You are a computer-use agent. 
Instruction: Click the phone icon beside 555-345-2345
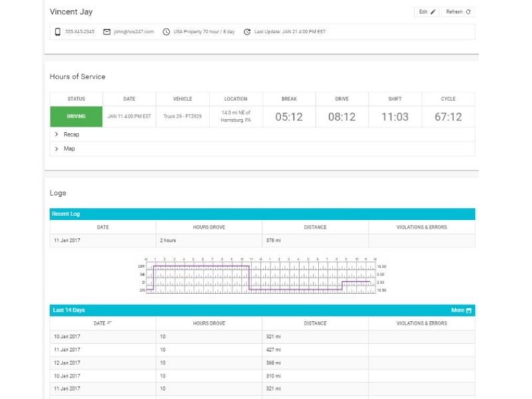58,32
